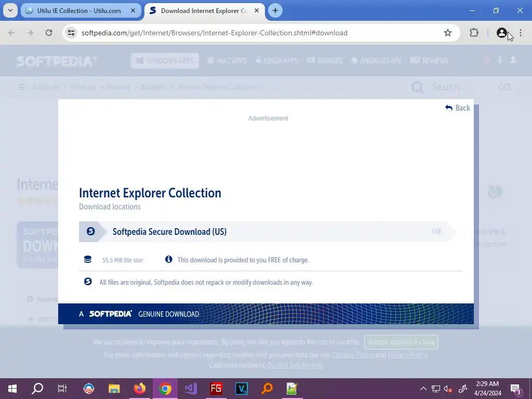The height and width of the screenshot is (399, 532).
Task: Show hidden system tray icons
Action: [x=423, y=389]
